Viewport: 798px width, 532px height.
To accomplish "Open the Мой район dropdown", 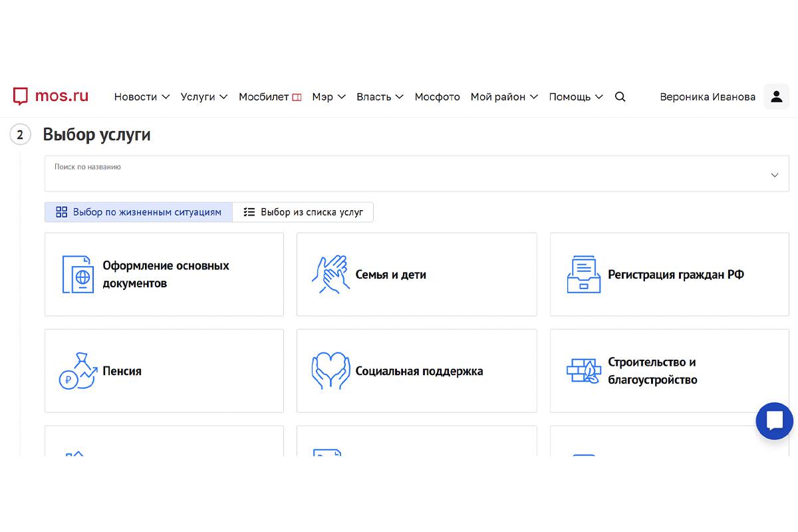I will 504,97.
